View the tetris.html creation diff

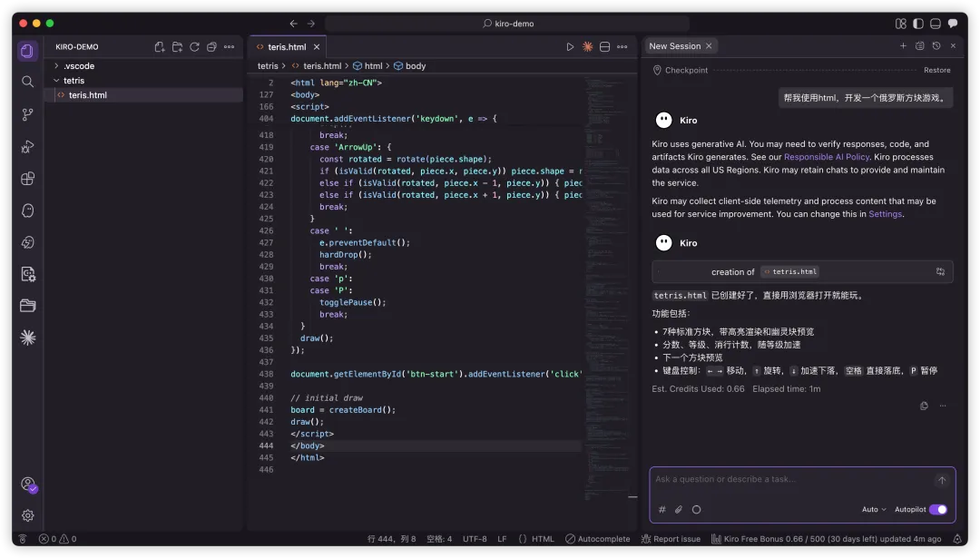940,272
